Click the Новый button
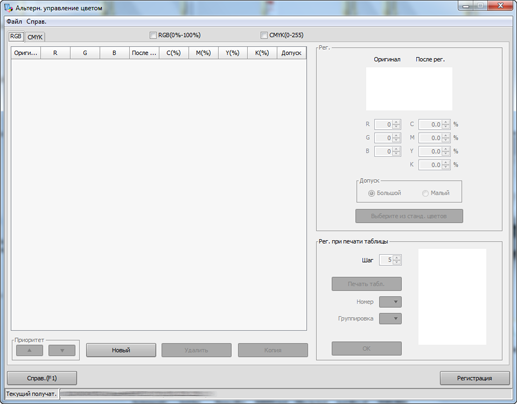 (121, 350)
